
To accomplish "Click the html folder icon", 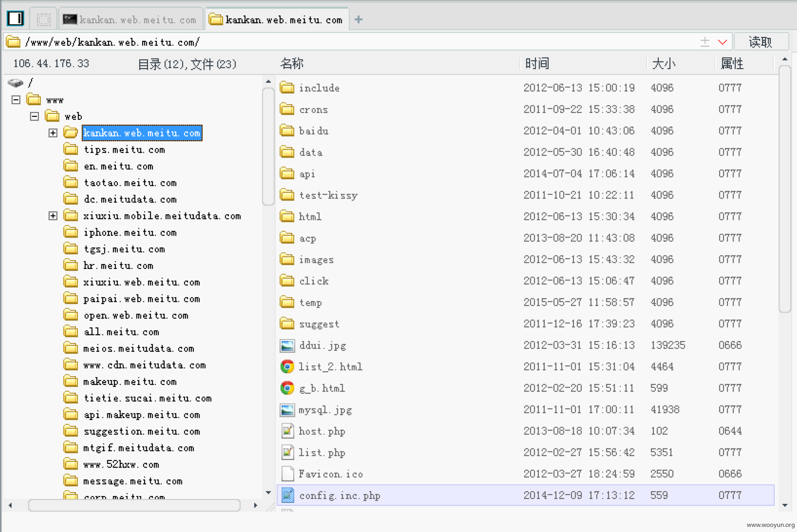I will [287, 216].
